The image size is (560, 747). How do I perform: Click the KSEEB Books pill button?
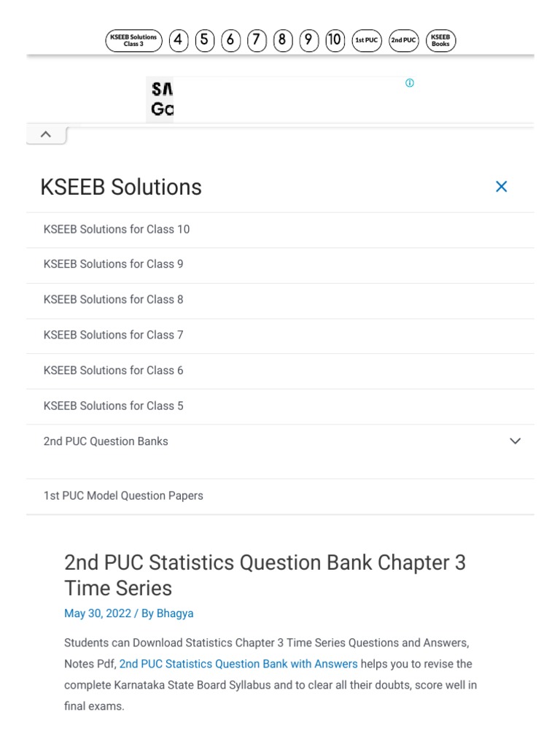click(440, 40)
